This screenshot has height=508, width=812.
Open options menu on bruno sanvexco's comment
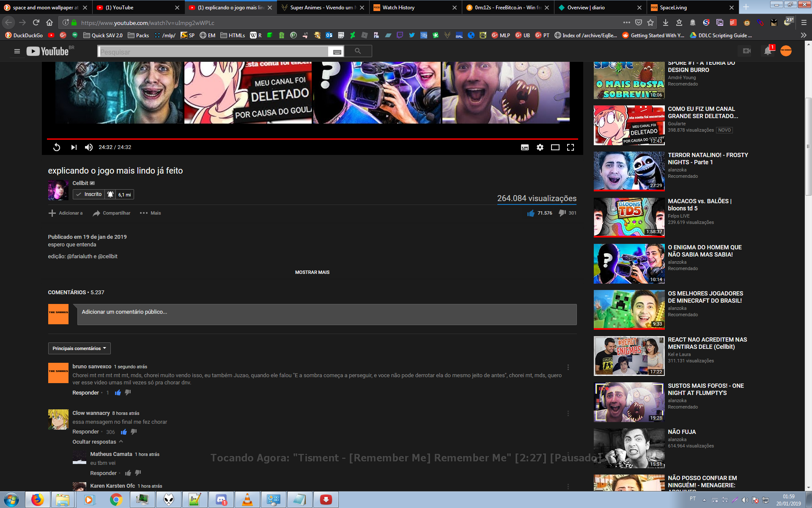pyautogui.click(x=568, y=367)
